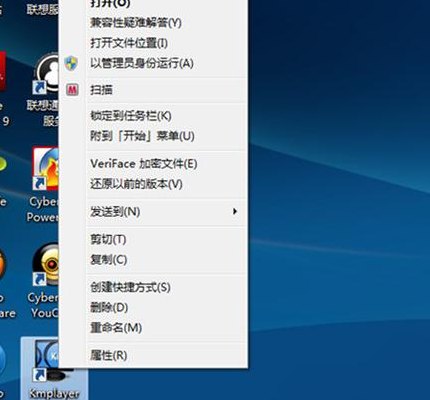The width and height of the screenshot is (430, 400).
Task: Select the CyberLink Power2Go flame disc icon
Action: tap(46, 169)
